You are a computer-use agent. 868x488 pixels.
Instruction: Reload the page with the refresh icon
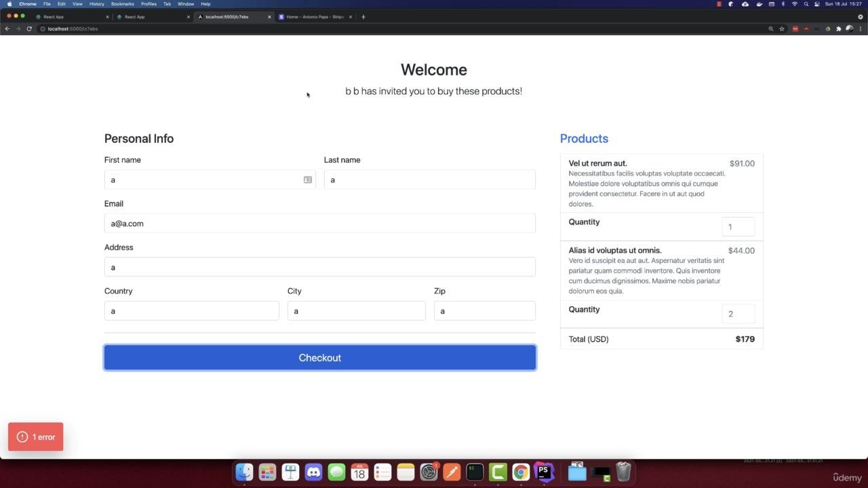[29, 28]
